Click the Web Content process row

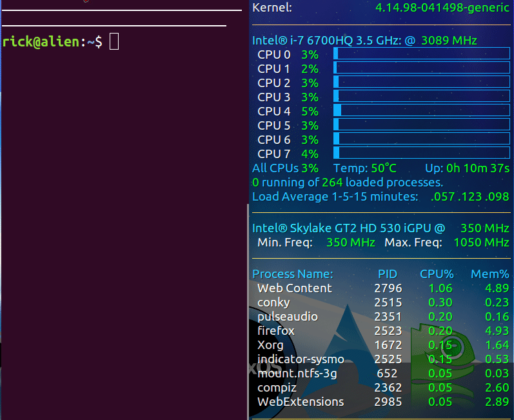pos(383,288)
